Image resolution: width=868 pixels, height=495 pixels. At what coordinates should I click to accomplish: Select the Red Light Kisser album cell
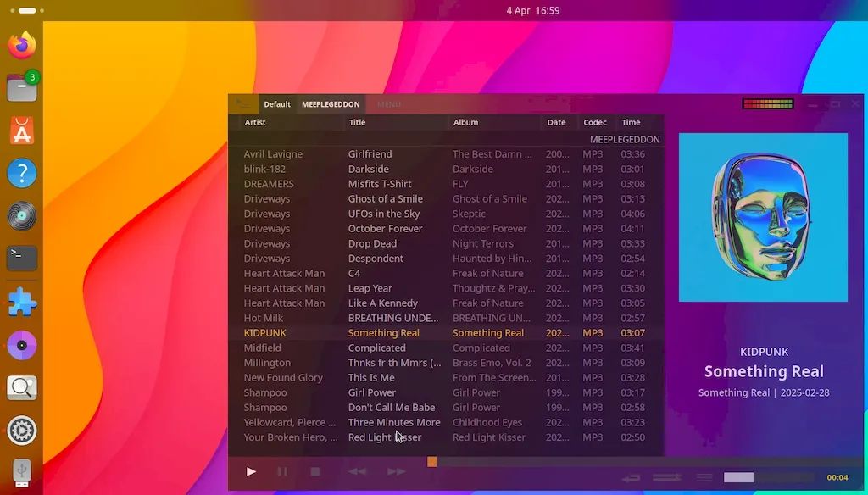[x=489, y=437]
